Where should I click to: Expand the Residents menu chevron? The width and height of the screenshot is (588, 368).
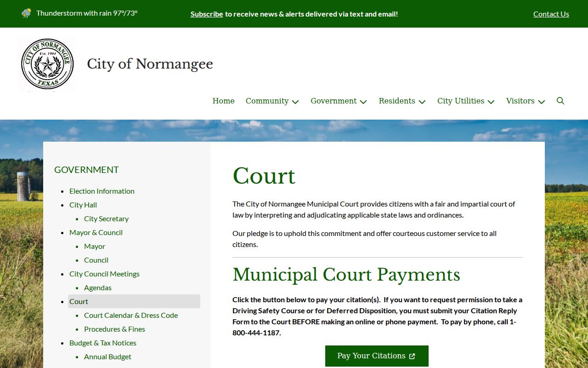(x=422, y=102)
